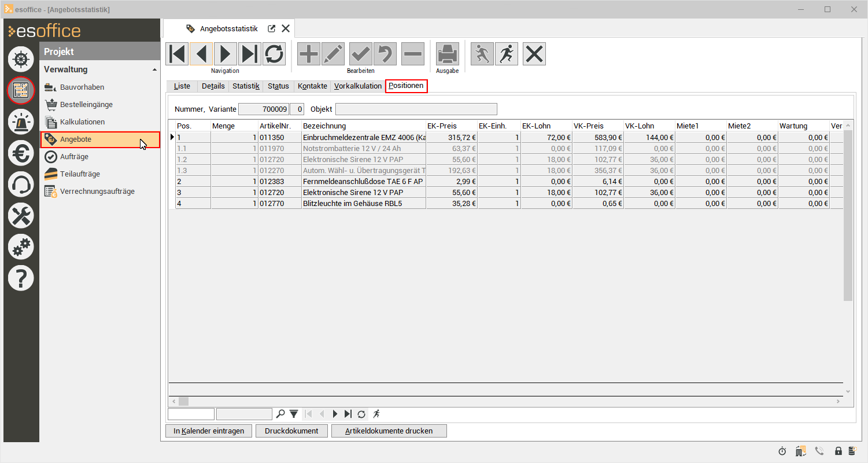The image size is (868, 463).
Task: Switch to the Liste tab
Action: tap(182, 86)
